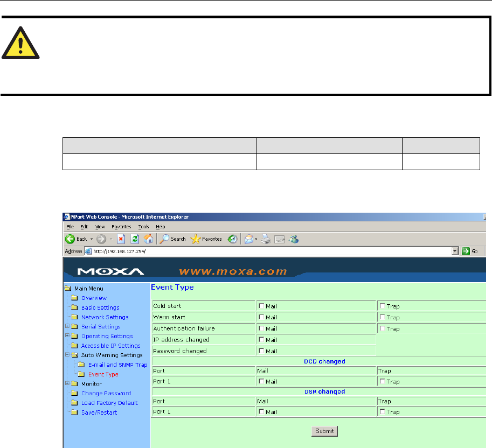492x448 pixels.
Task: Click the MOXA logo in banner
Action: 110,271
